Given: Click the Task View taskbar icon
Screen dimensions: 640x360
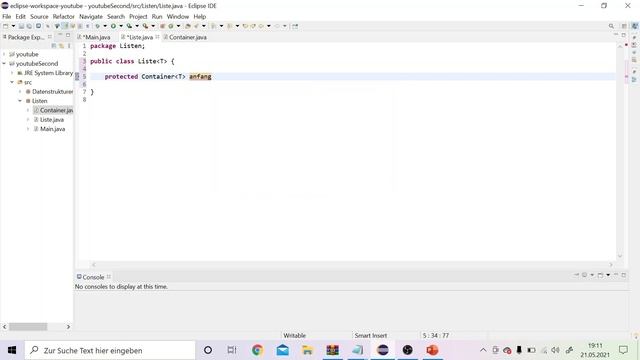Looking at the screenshot, I should click(x=232, y=350).
